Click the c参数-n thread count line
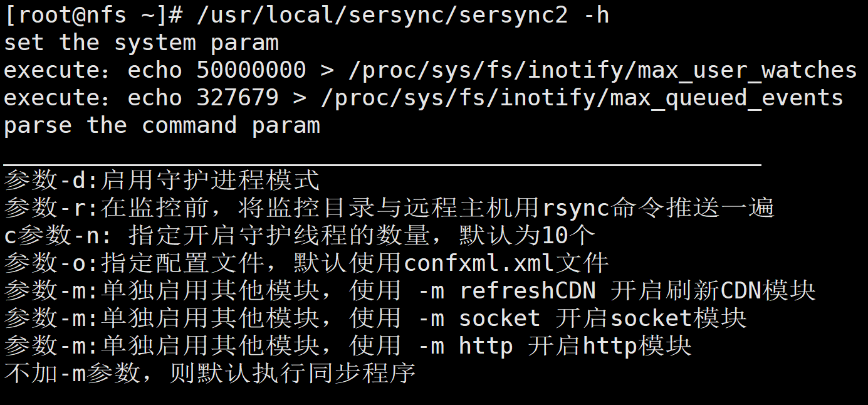Viewport: 868px width, 405px height. 299,236
